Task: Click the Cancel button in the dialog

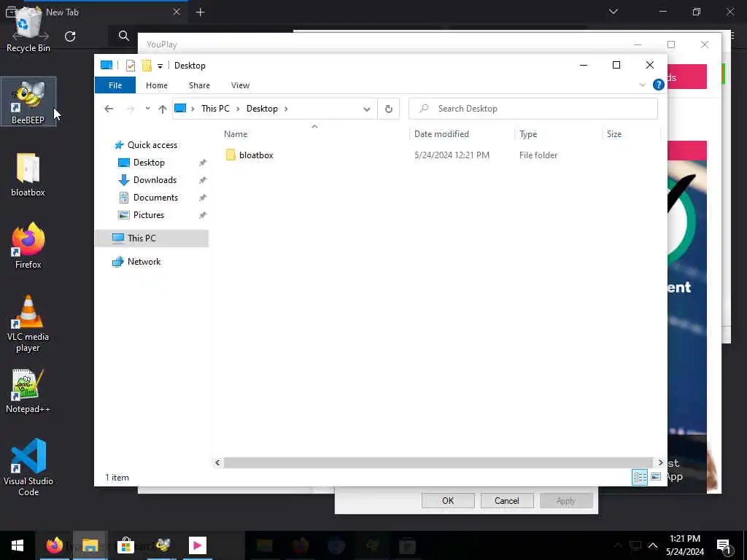Action: [507, 500]
